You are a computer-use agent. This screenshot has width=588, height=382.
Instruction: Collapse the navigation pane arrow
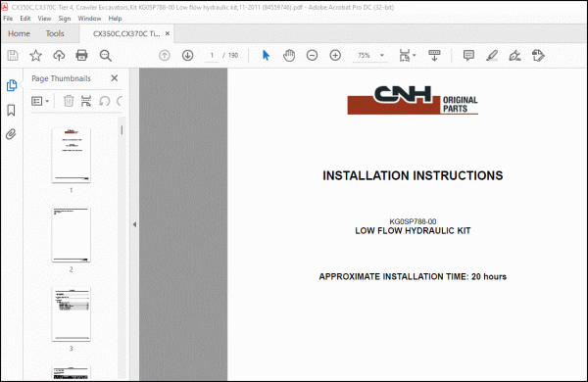pyautogui.click(x=134, y=224)
